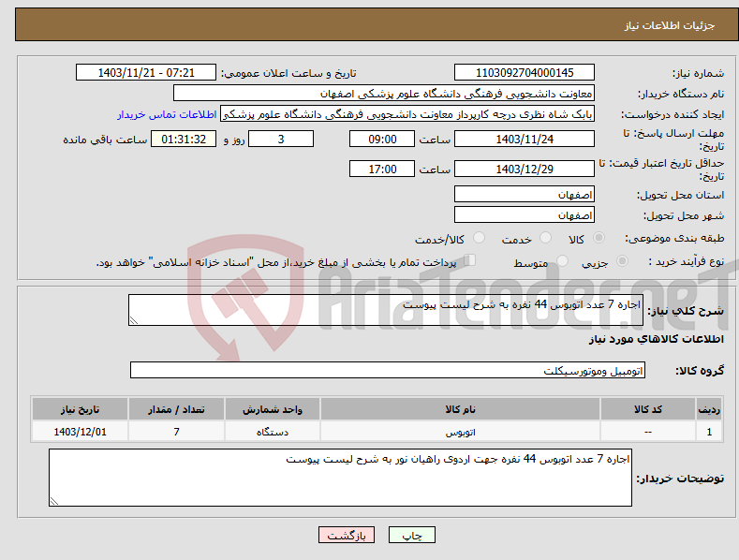This screenshot has width=739, height=560.
Task: Click the quantity cell showing 7
Action: (x=176, y=432)
